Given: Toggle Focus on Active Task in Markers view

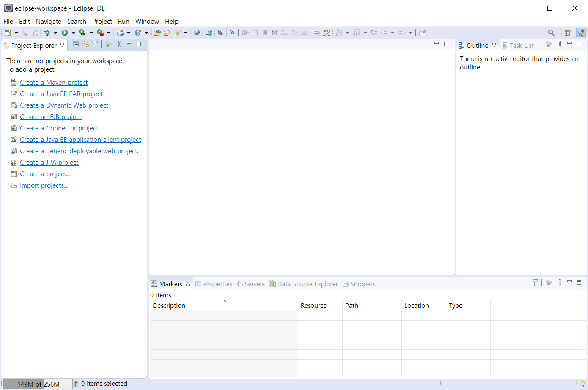Looking at the screenshot, I should [549, 282].
